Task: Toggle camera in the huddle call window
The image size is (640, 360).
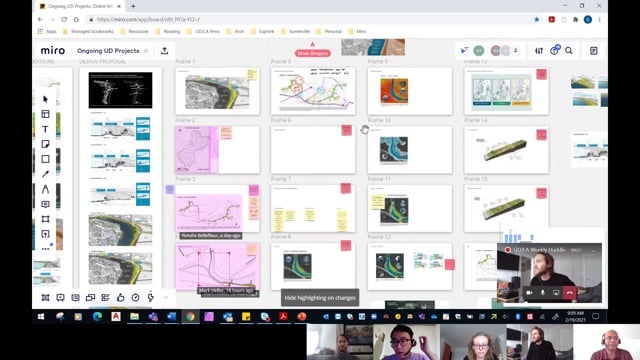Action: pyautogui.click(x=529, y=293)
